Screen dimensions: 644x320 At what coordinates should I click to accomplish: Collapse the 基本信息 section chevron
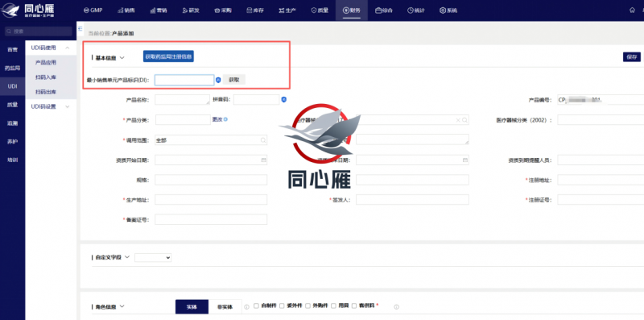pos(122,58)
